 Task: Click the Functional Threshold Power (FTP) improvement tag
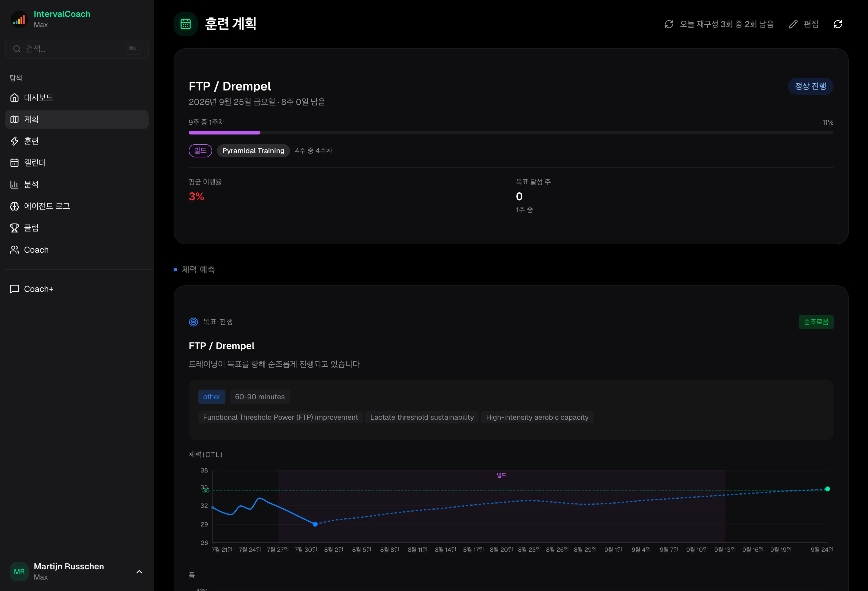tap(281, 417)
